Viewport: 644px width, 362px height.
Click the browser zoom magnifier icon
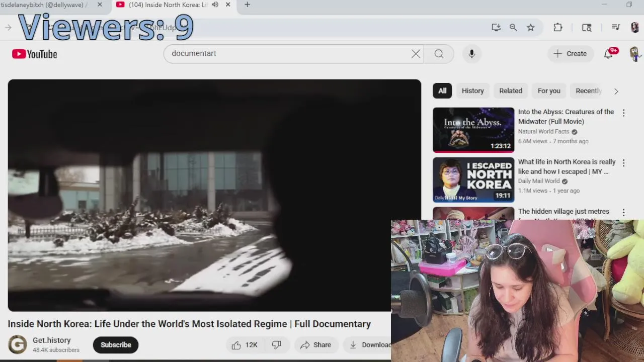coord(513,28)
